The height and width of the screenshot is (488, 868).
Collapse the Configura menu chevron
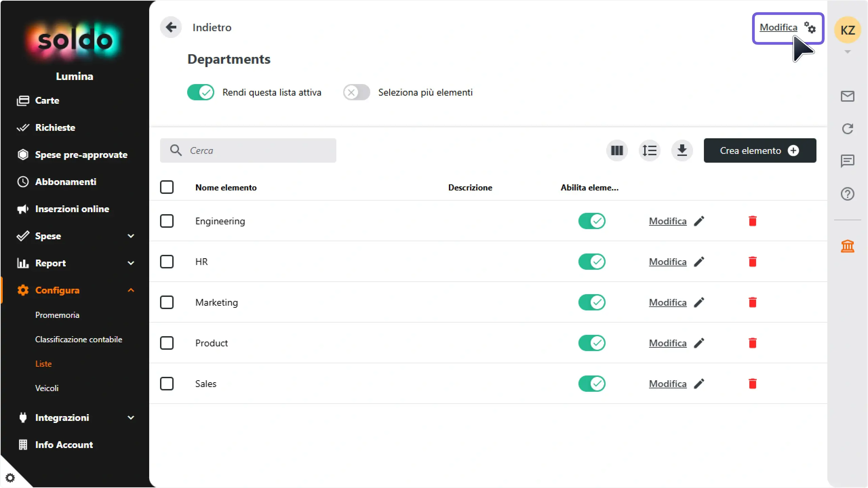click(x=131, y=290)
